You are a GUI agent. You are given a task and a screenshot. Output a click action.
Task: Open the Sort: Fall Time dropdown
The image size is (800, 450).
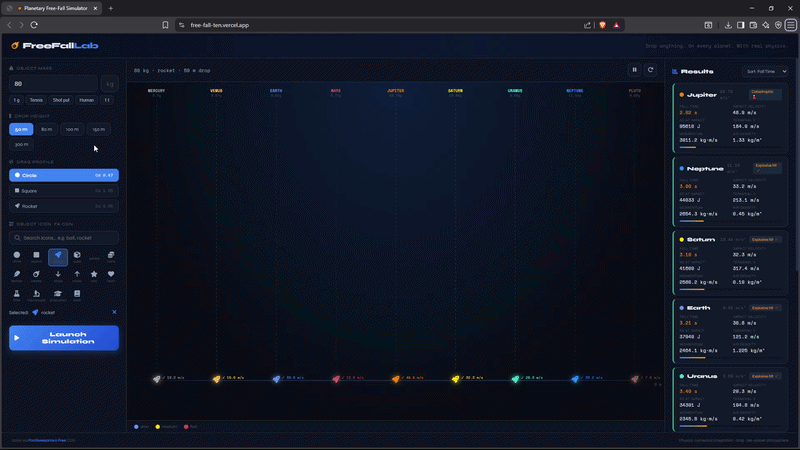765,72
